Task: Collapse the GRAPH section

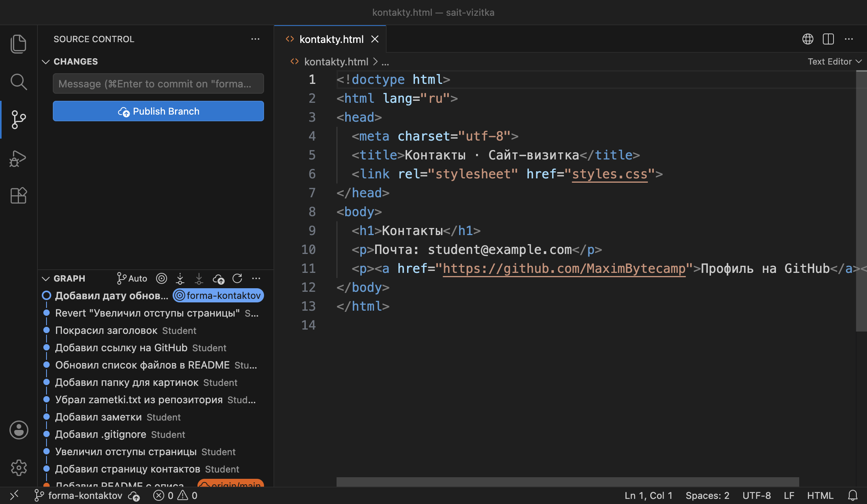Action: (46, 278)
